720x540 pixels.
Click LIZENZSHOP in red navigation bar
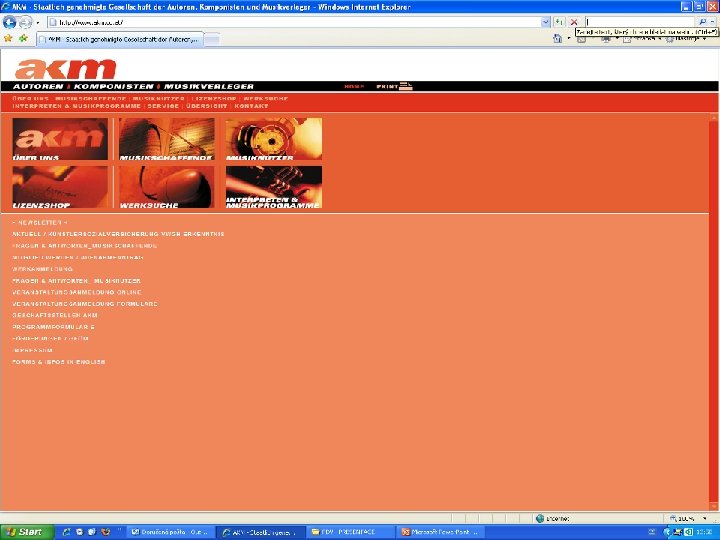214,99
